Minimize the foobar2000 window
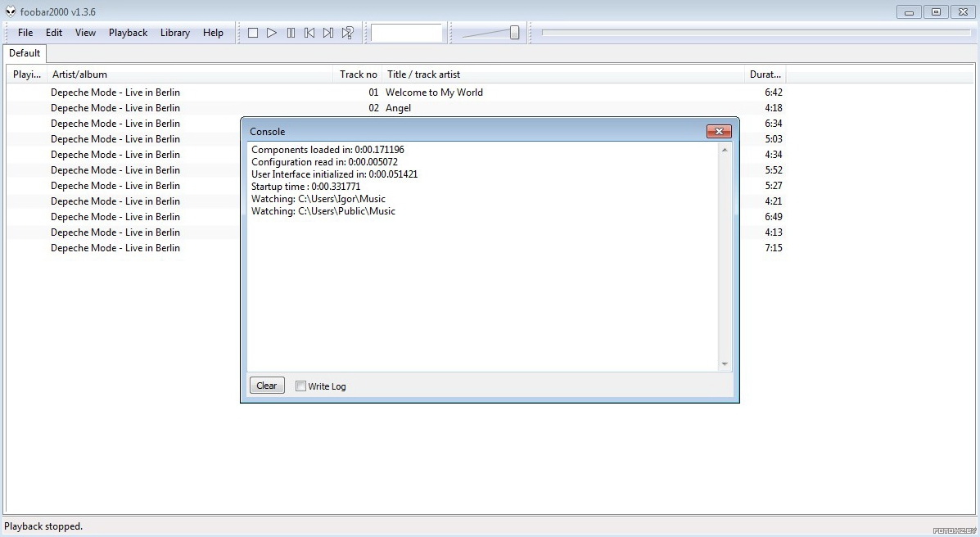The height and width of the screenshot is (537, 980). click(909, 12)
